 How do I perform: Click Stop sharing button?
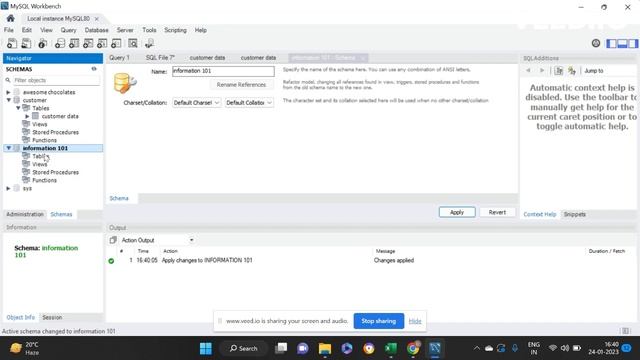pos(378,321)
